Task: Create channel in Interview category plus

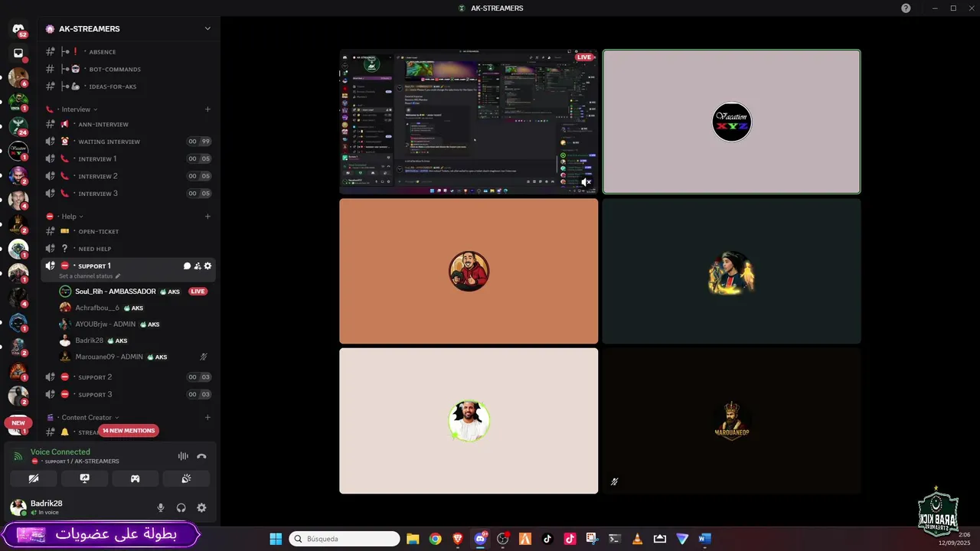Action: (207, 109)
